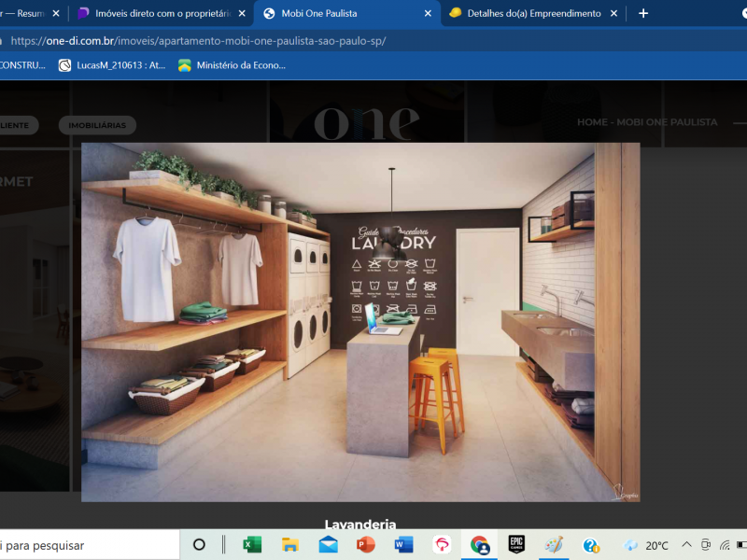Open the Paint app from taskbar
Viewport: 747px width, 560px height.
tap(554, 545)
